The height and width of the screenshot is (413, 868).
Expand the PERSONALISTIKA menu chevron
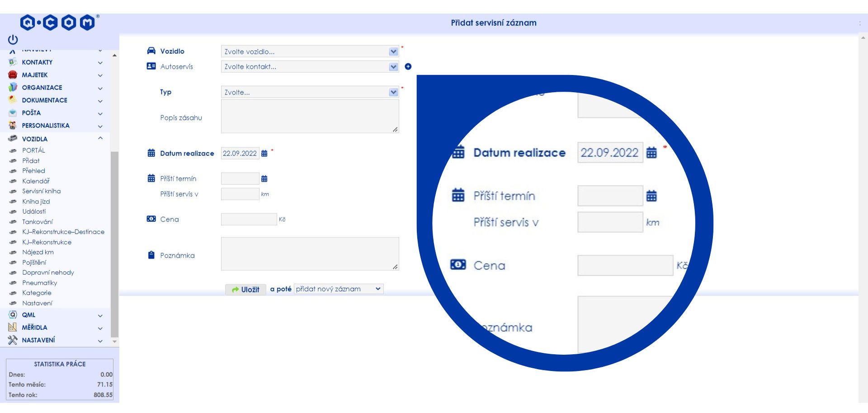100,126
